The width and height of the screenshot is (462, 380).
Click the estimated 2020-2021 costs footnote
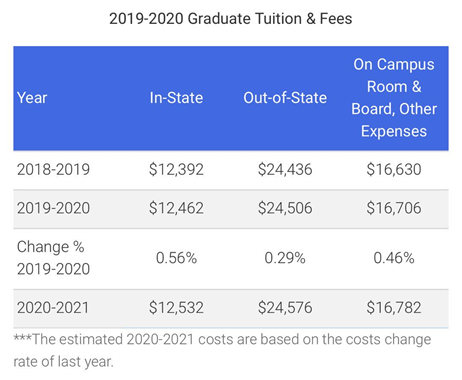click(x=222, y=351)
